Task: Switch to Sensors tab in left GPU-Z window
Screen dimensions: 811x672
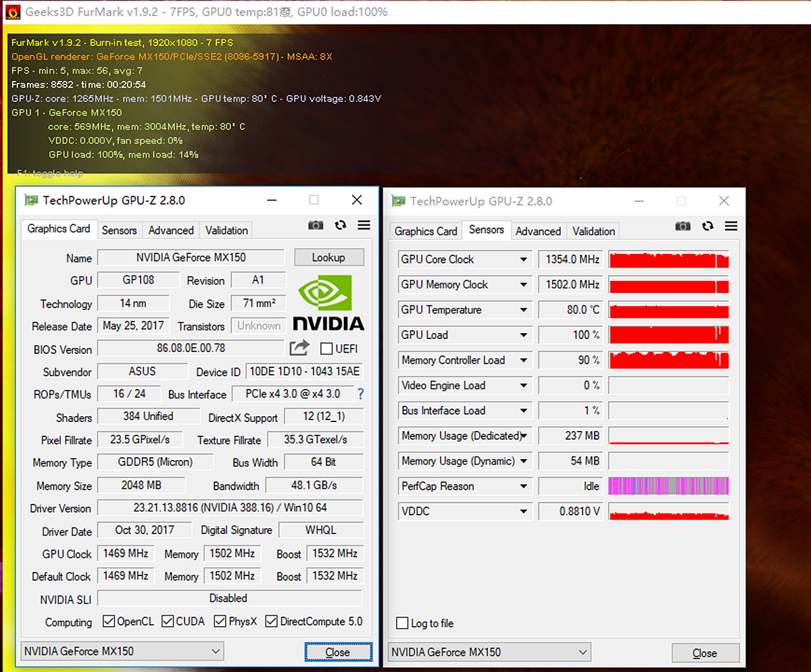Action: pyautogui.click(x=120, y=230)
